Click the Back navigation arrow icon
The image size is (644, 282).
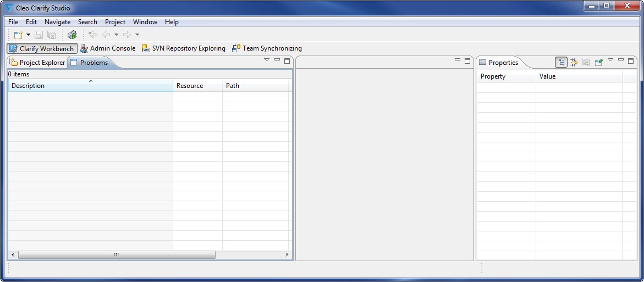(106, 35)
